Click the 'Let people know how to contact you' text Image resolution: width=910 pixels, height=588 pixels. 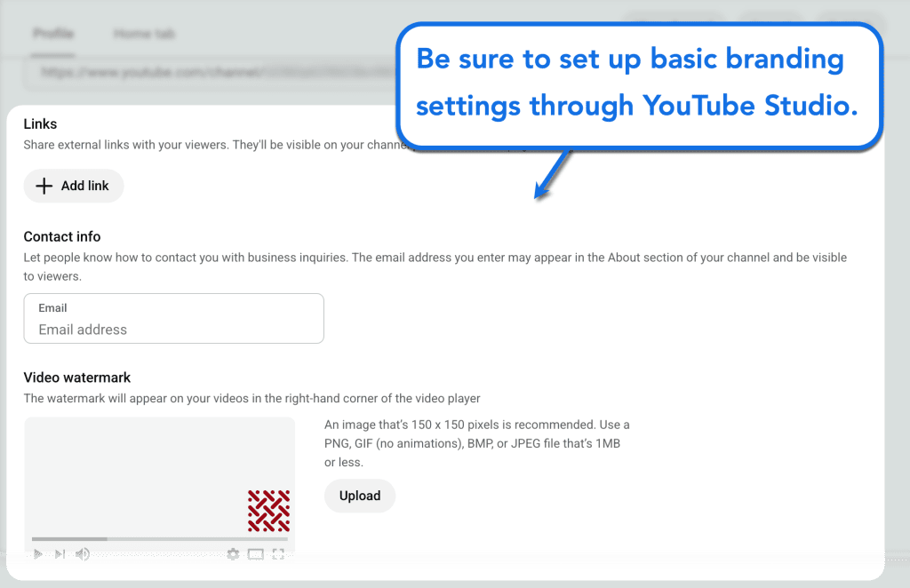(435, 266)
